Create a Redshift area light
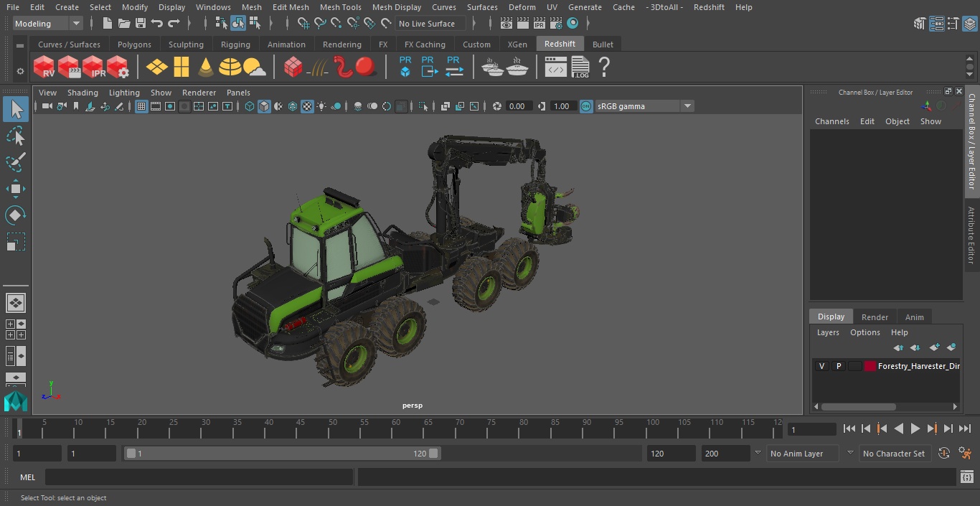980x506 pixels. click(x=156, y=67)
